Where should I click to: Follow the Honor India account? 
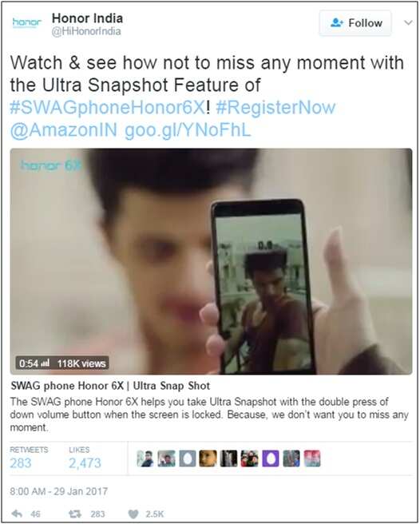[x=355, y=23]
